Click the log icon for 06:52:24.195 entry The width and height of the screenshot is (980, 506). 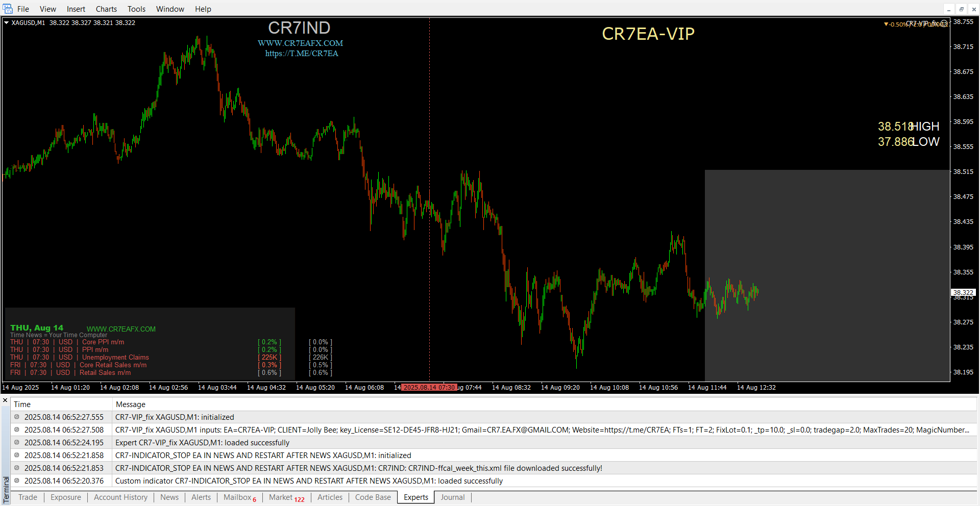point(17,442)
